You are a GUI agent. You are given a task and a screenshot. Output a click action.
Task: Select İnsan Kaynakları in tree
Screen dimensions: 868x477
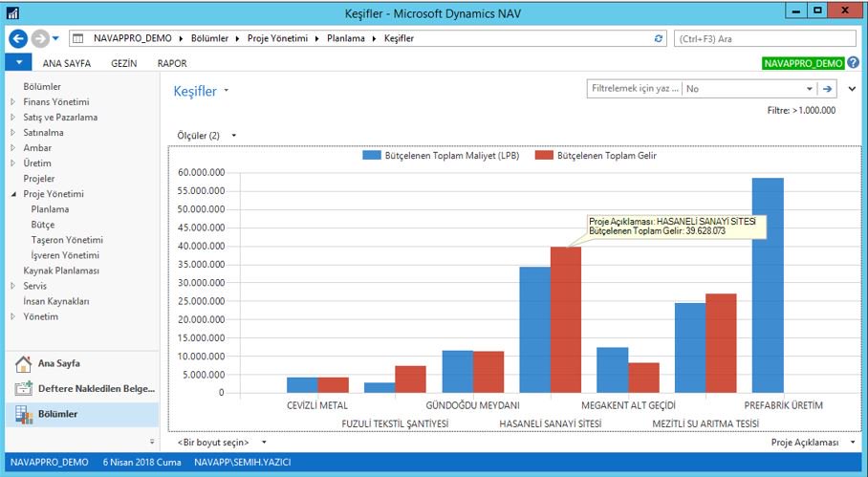pos(56,301)
